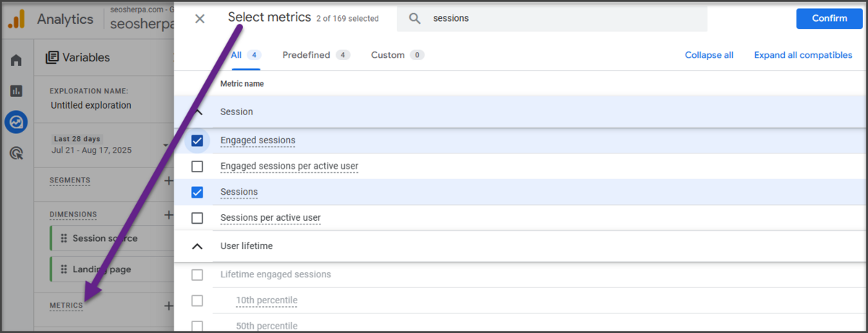Click the search magnifier icon
The width and height of the screenshot is (868, 333).
414,19
